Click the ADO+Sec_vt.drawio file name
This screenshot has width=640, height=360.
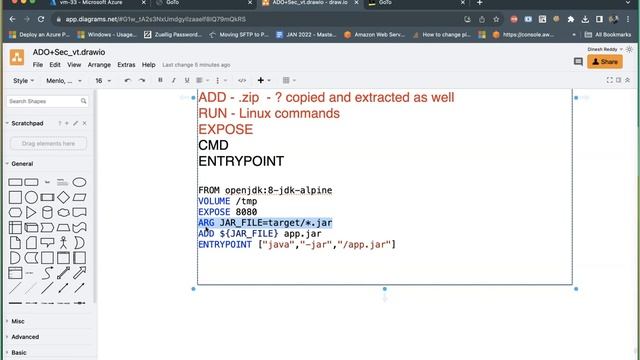click(x=69, y=52)
